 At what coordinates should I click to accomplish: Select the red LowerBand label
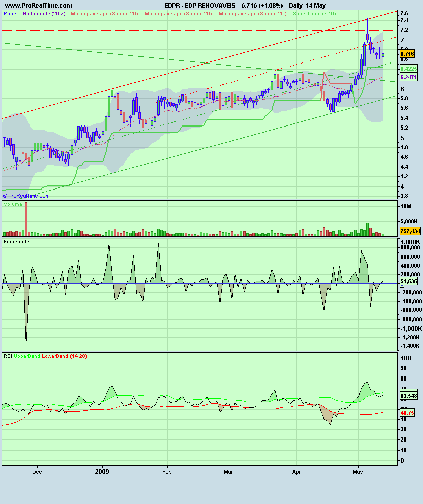click(x=55, y=356)
